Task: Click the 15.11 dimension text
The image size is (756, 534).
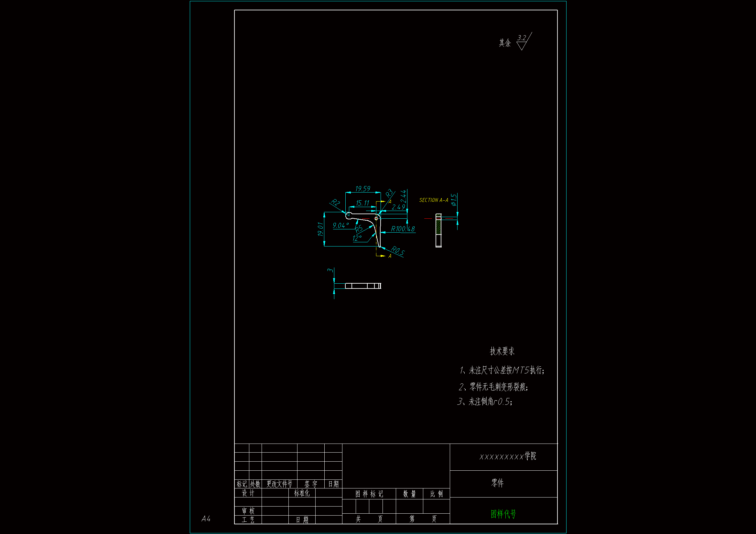Action: (x=362, y=203)
